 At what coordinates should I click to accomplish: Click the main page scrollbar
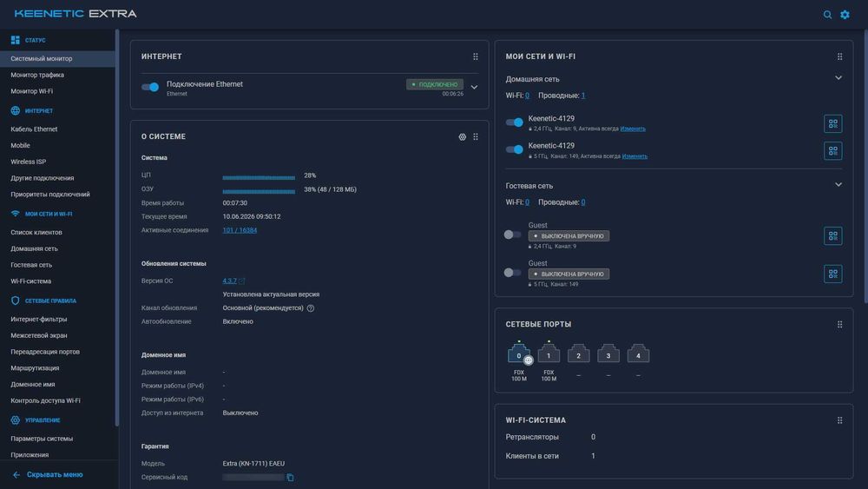click(x=865, y=166)
